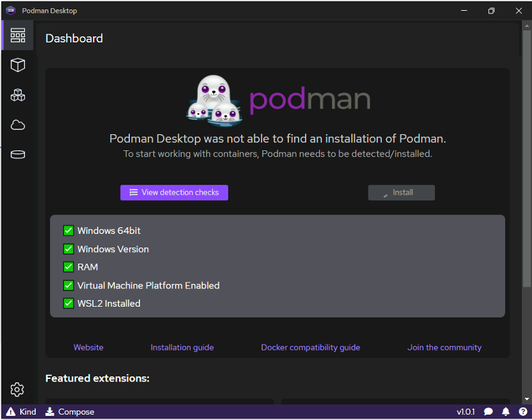The width and height of the screenshot is (532, 420).
Task: Close the Podman Desktop window
Action: pyautogui.click(x=519, y=11)
